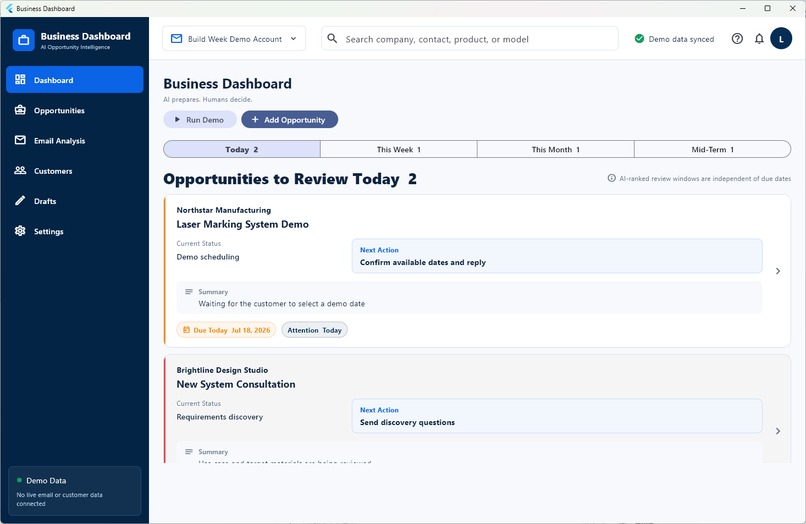Image resolution: width=806 pixels, height=524 pixels.
Task: Open notifications bell icon
Action: click(x=759, y=39)
